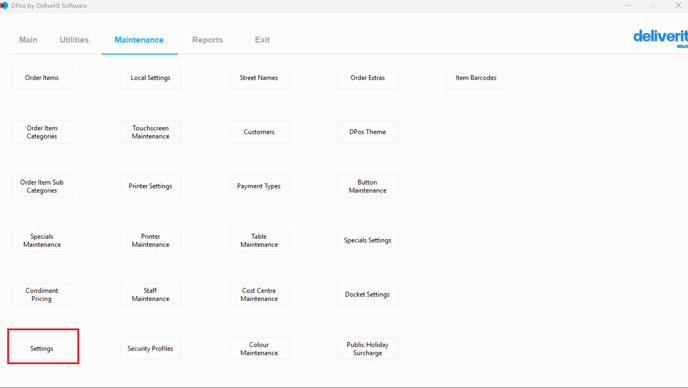
Task: Open Specials Settings
Action: click(368, 241)
